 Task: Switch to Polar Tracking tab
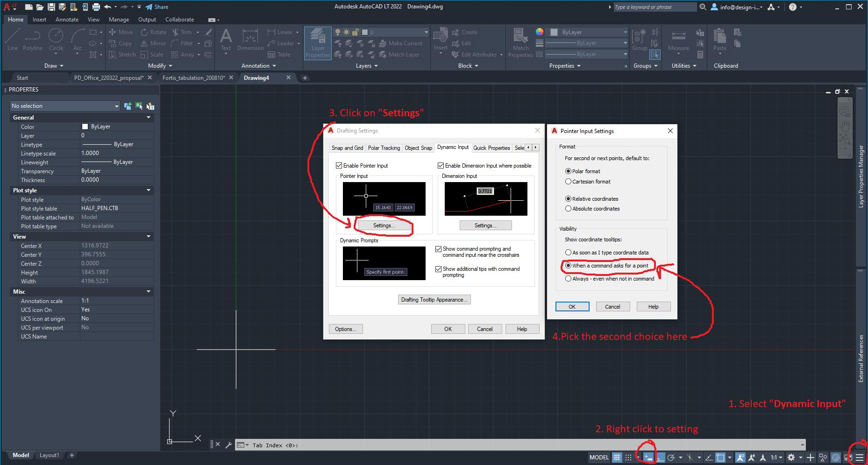pyautogui.click(x=384, y=148)
